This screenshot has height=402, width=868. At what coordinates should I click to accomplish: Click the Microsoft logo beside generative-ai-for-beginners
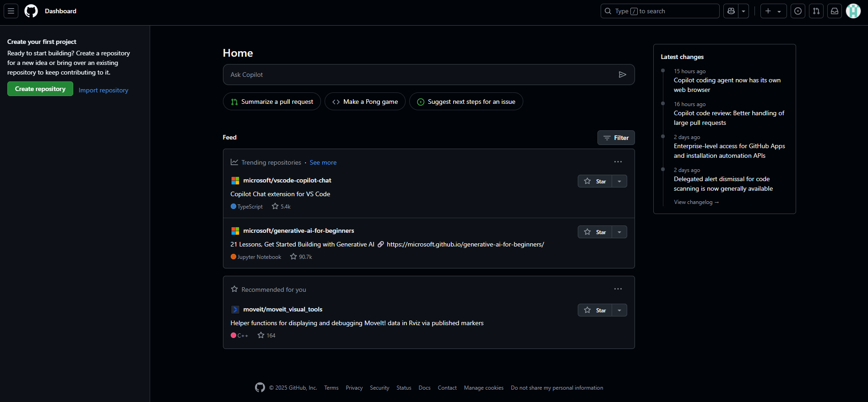click(x=235, y=231)
